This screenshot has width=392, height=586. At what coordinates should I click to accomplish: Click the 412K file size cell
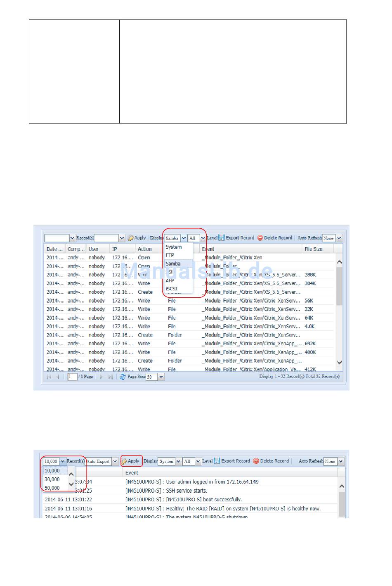(310, 369)
